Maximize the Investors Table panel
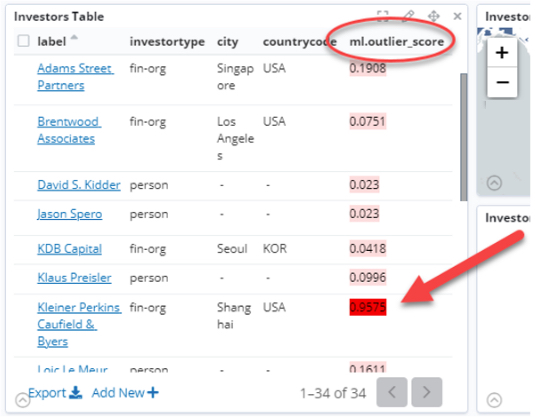 383,16
